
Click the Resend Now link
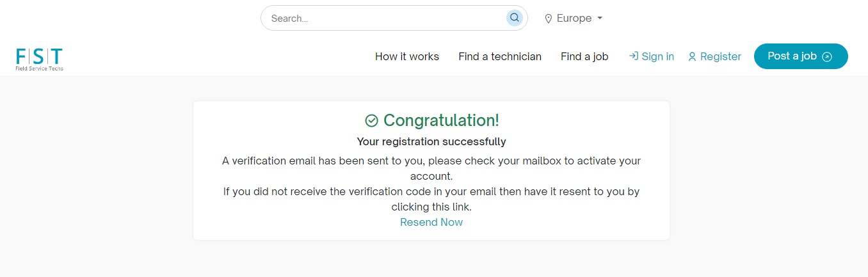pos(431,222)
